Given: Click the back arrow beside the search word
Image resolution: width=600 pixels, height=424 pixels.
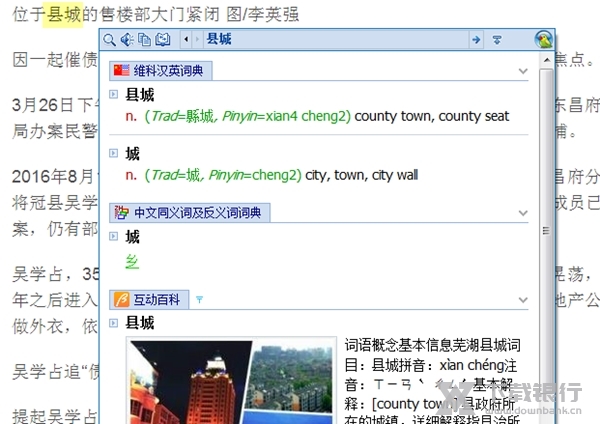Looking at the screenshot, I should [187, 40].
